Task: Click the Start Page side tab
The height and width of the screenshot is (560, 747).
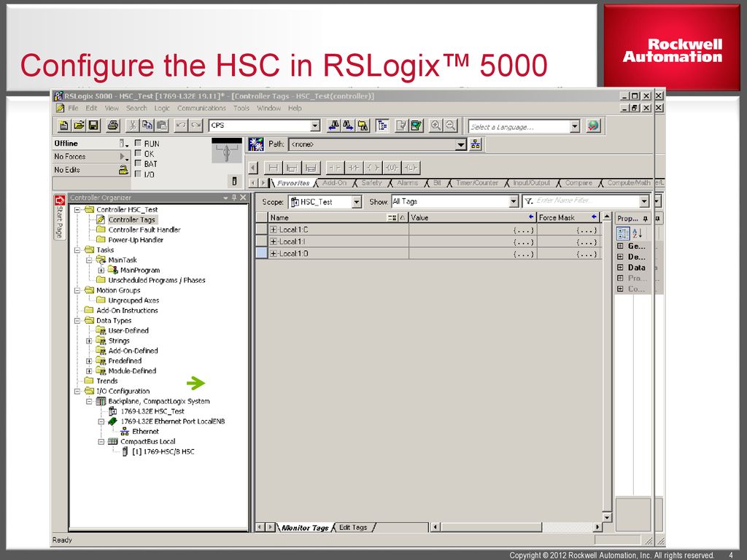Action: point(60,217)
